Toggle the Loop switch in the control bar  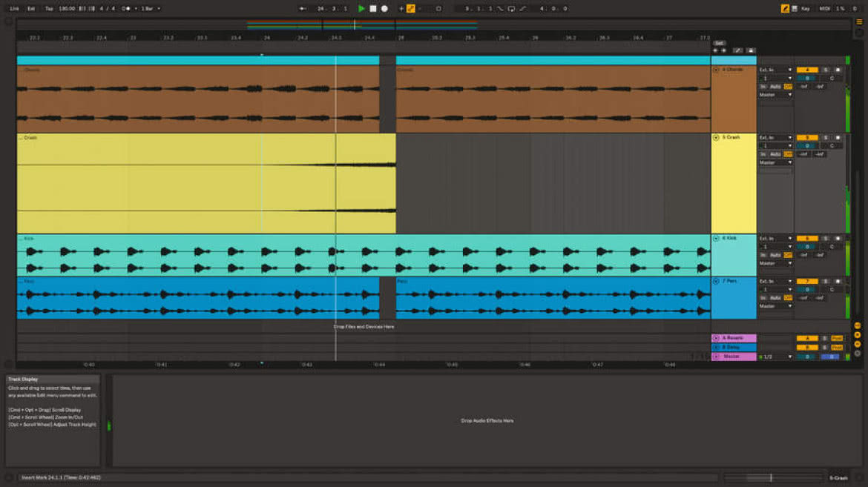click(x=511, y=8)
